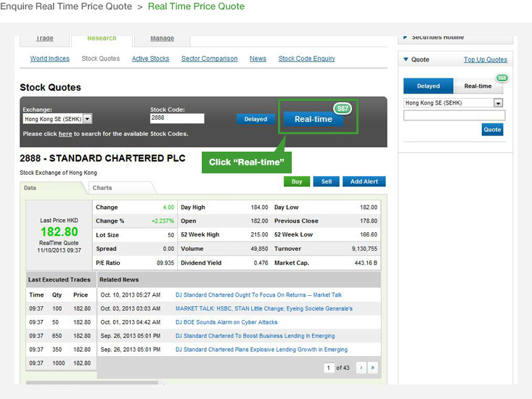Click the news page number field showing 1
This screenshot has width=532, height=399.
point(329,368)
